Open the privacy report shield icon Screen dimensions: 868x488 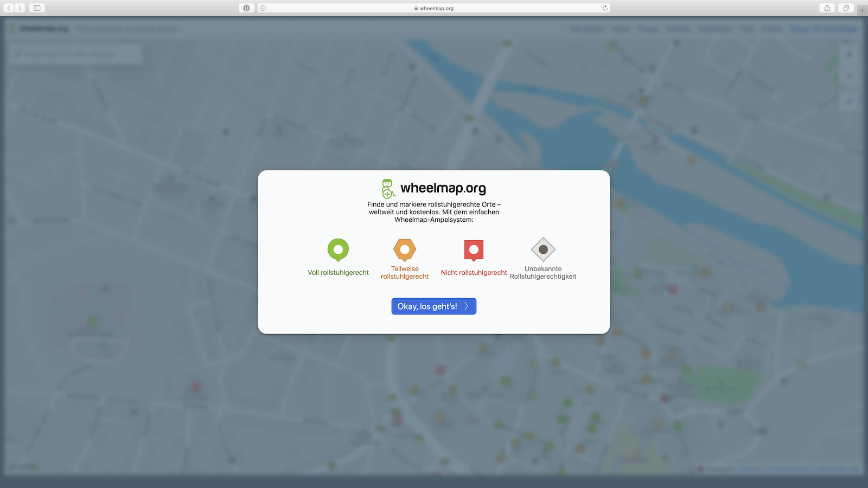tap(246, 8)
